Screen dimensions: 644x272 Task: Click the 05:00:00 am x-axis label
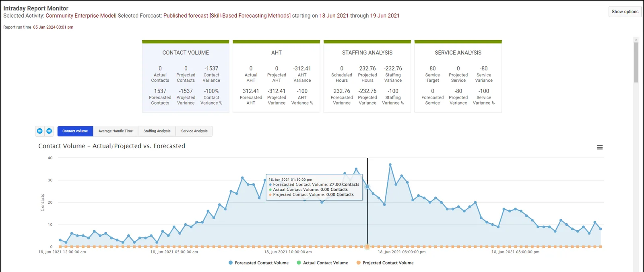pos(174,252)
